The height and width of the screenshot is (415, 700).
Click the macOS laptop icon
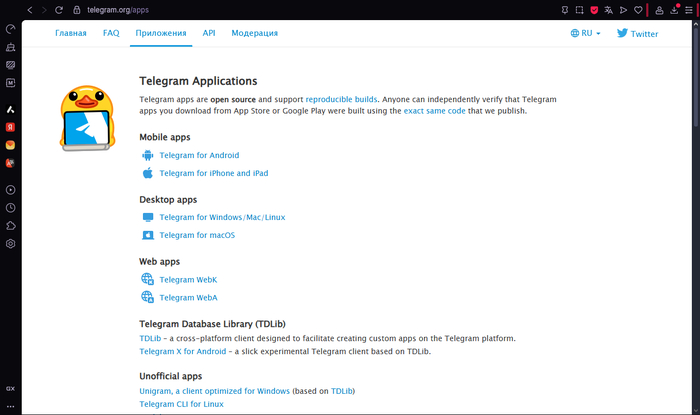click(148, 235)
